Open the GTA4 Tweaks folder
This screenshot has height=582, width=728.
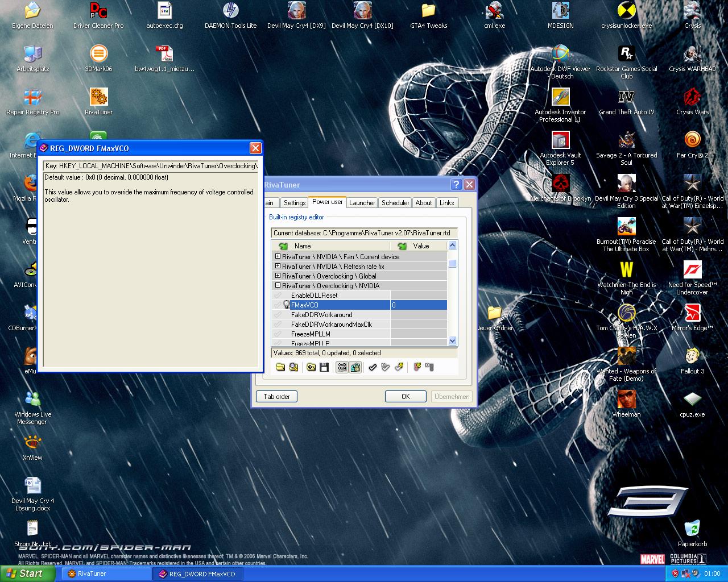pos(428,15)
